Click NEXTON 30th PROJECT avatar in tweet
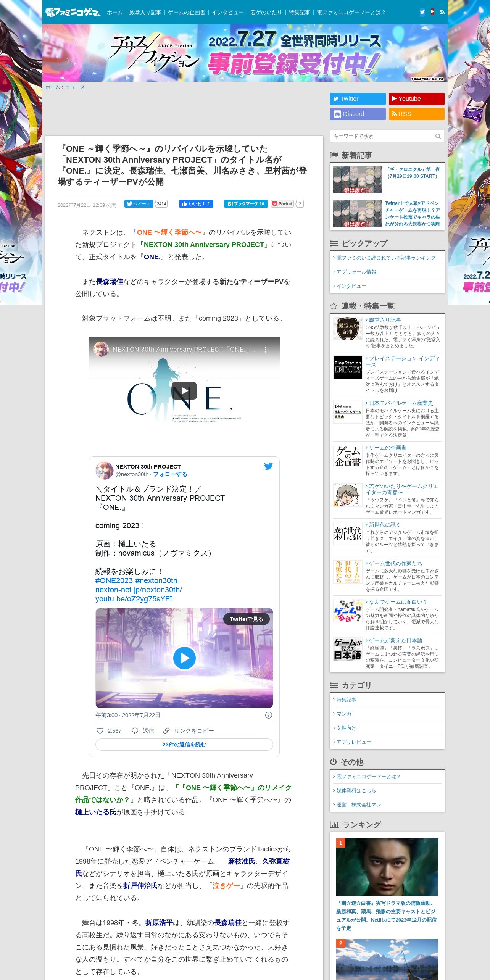Image resolution: width=490 pixels, height=980 pixels. [104, 470]
